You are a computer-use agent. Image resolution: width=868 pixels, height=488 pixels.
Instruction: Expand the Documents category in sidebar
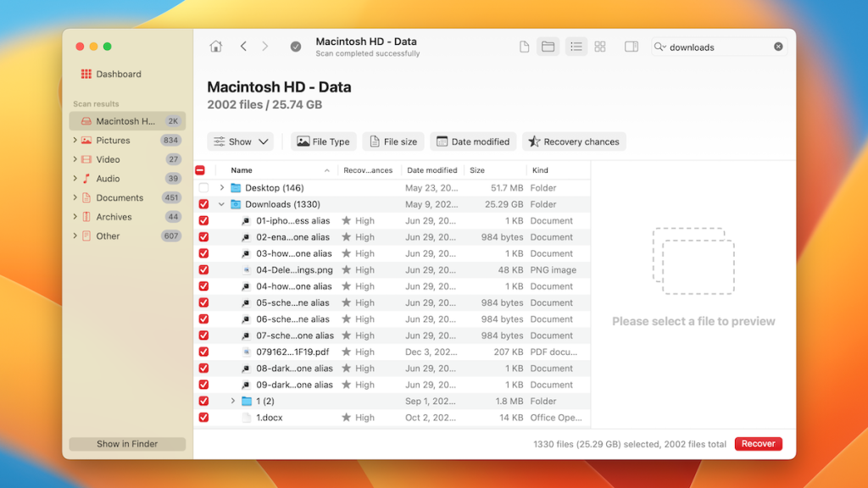pos(77,197)
